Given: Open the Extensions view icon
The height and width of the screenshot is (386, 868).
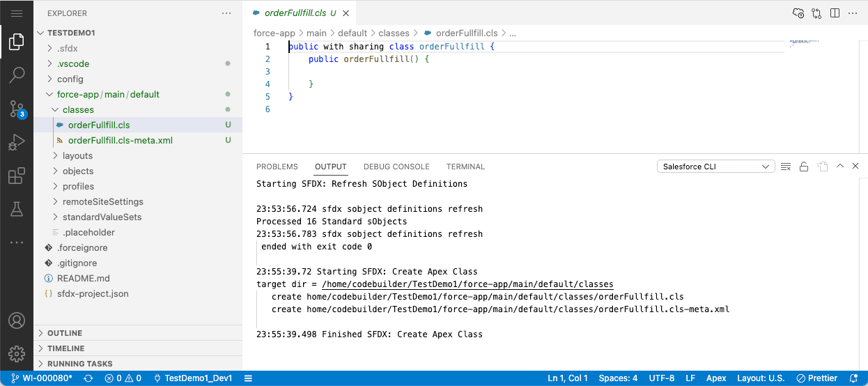Looking at the screenshot, I should pos(17,176).
